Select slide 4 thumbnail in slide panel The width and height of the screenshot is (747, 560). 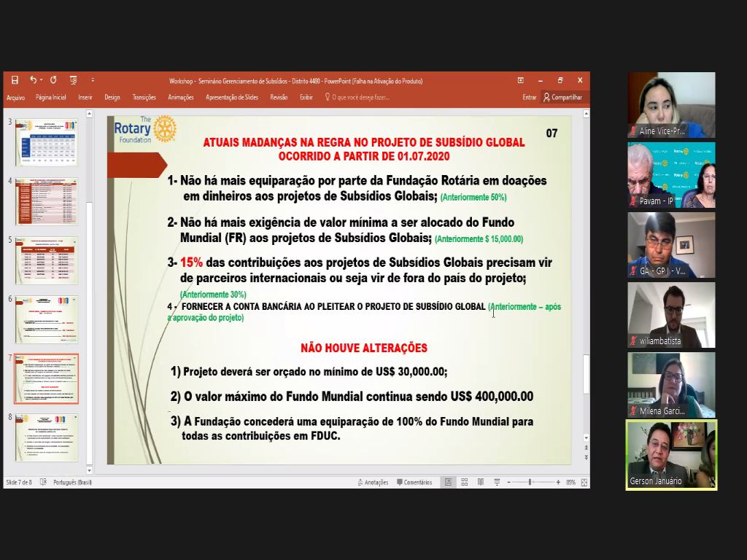tap(46, 201)
